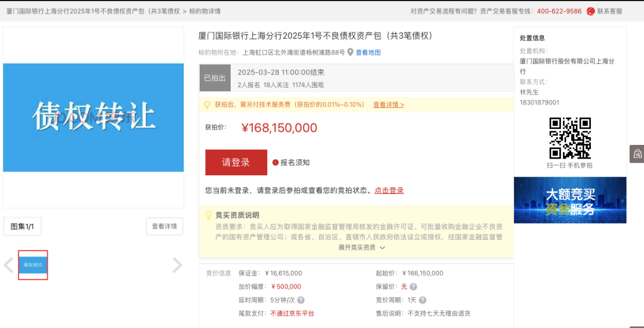This screenshot has height=328, width=644.
Task: Click the 报名须知 link
Action: pos(295,163)
